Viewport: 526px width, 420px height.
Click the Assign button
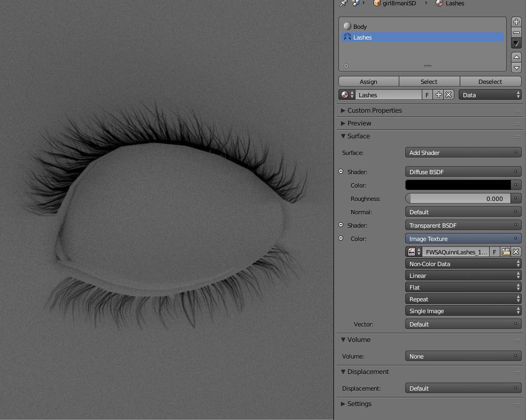click(x=369, y=82)
